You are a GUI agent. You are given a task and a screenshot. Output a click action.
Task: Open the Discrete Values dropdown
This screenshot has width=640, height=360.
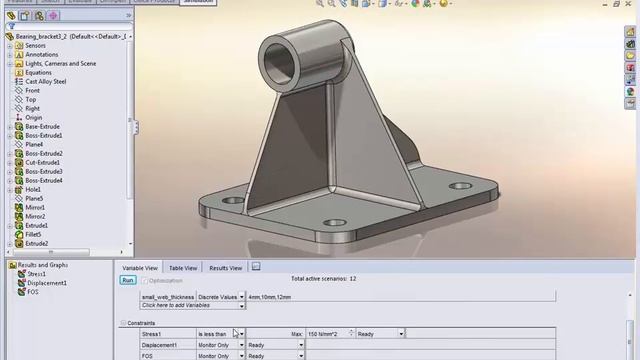pos(242,297)
